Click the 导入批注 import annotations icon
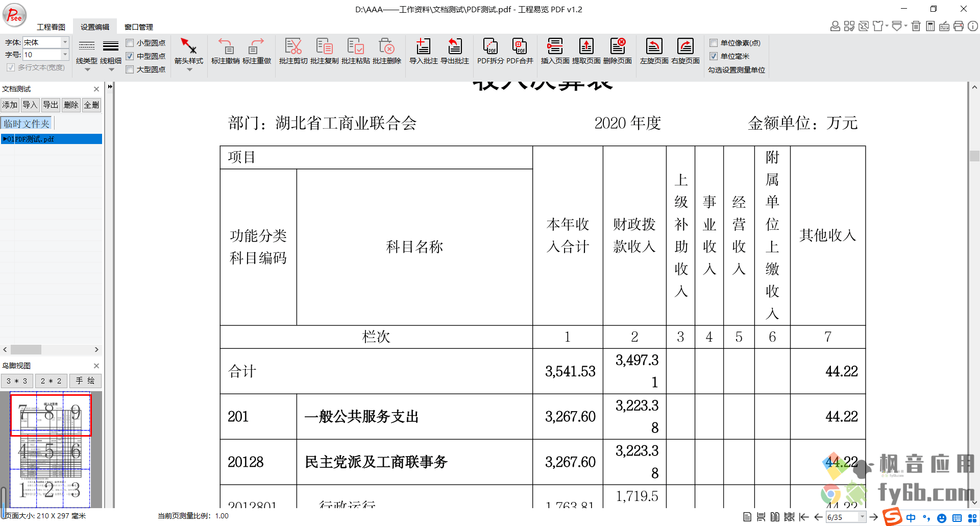The width and height of the screenshot is (980, 526). click(423, 46)
